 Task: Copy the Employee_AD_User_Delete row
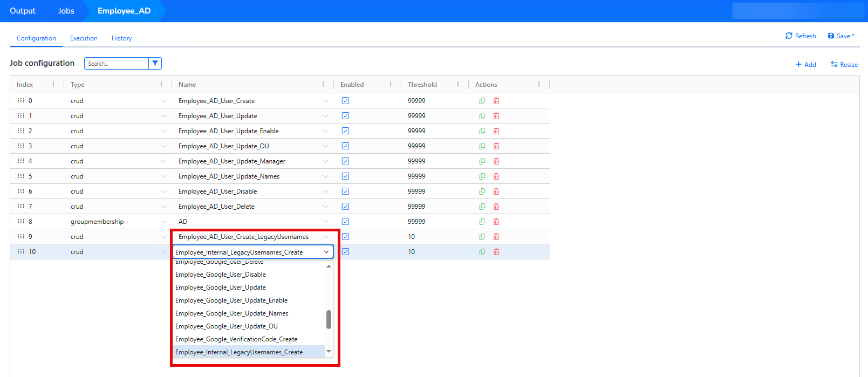pos(482,207)
